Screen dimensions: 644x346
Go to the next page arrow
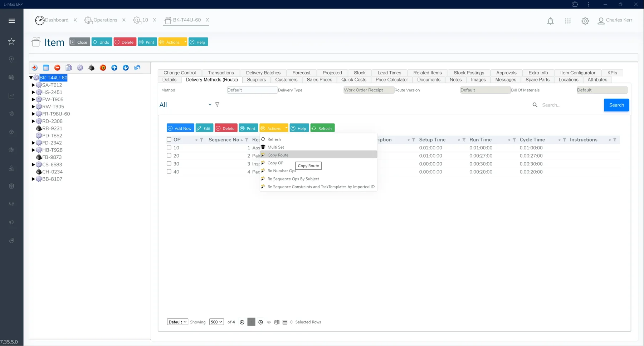click(x=260, y=322)
